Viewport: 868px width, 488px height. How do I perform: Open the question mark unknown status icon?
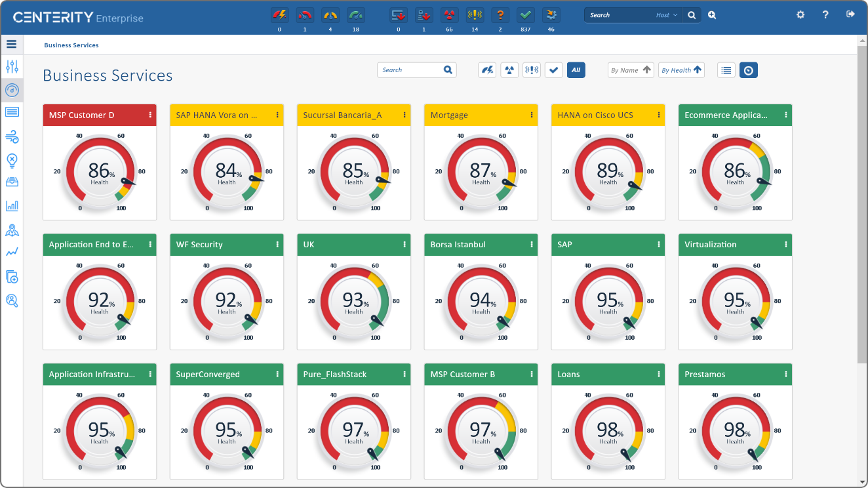(x=500, y=14)
